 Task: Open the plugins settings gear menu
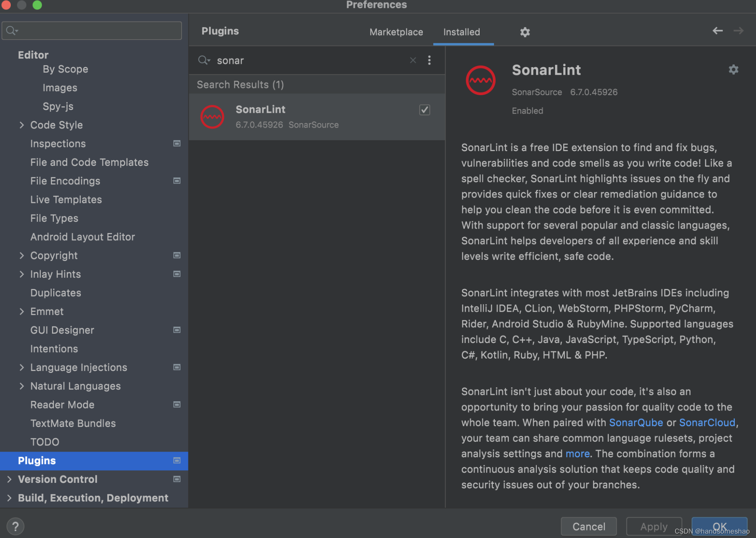(525, 32)
